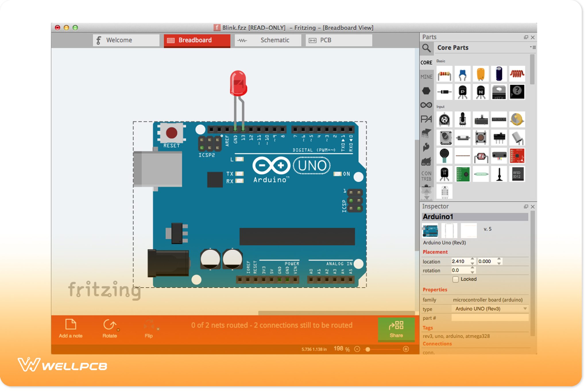
Task: Adjust the zoom slider handle
Action: 368,349
